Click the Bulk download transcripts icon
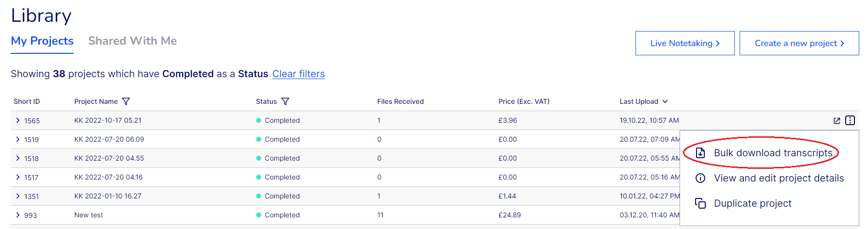868x229 pixels. (700, 153)
